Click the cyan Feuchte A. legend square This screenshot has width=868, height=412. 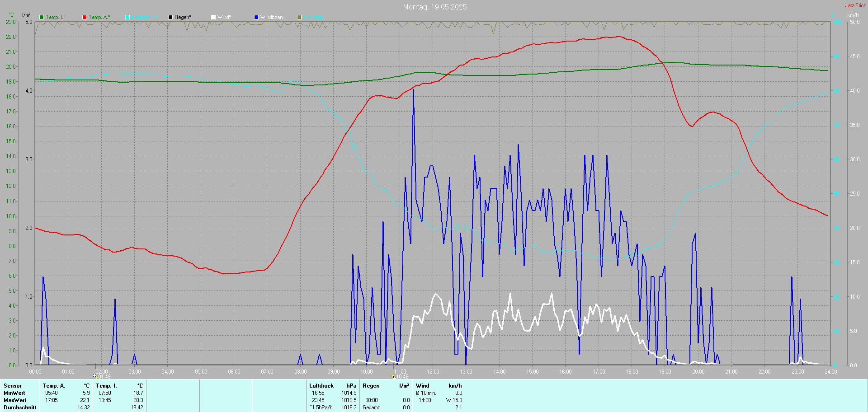coord(127,17)
